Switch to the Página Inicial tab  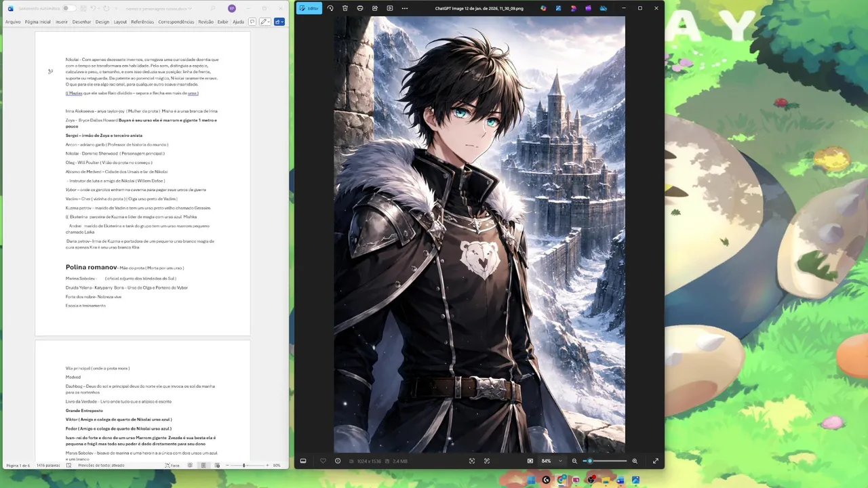pos(38,22)
